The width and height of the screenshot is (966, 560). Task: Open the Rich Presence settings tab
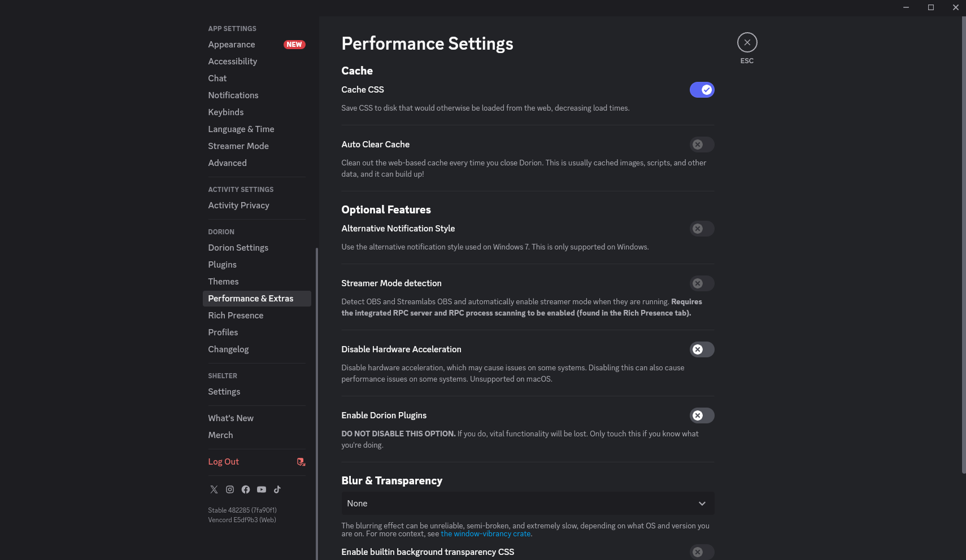point(236,316)
